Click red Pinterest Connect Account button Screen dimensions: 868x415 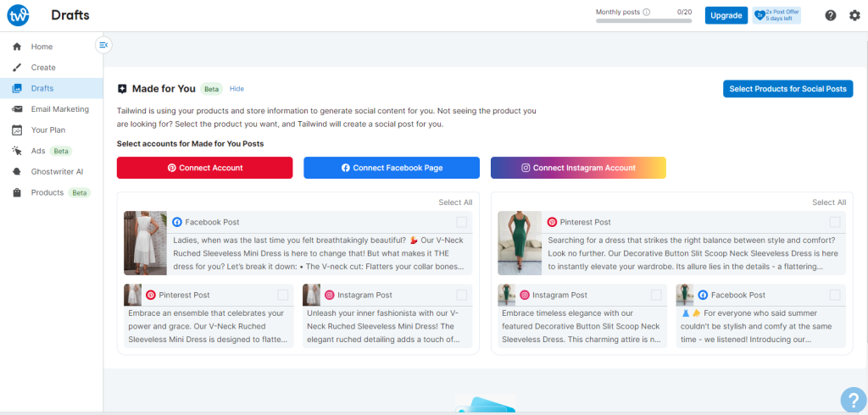coord(205,168)
